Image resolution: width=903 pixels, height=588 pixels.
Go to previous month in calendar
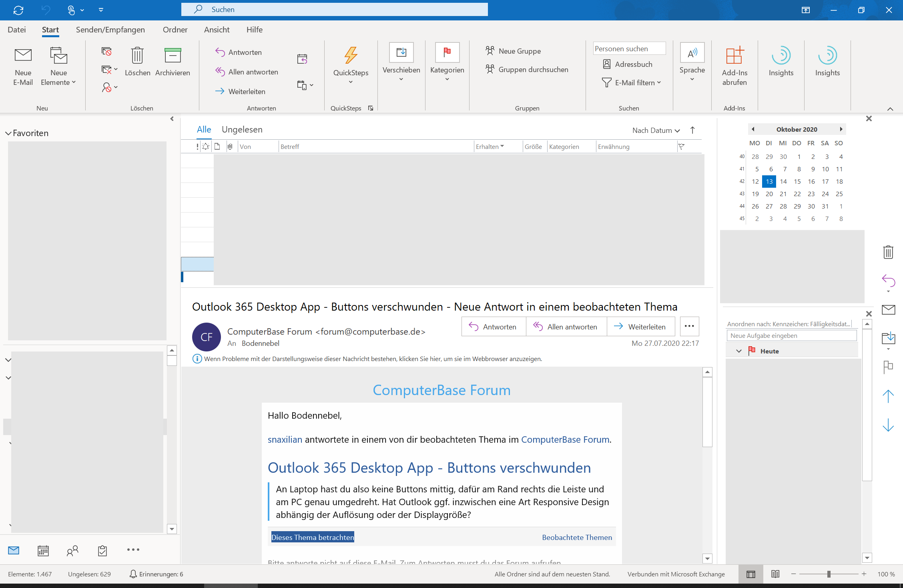752,129
